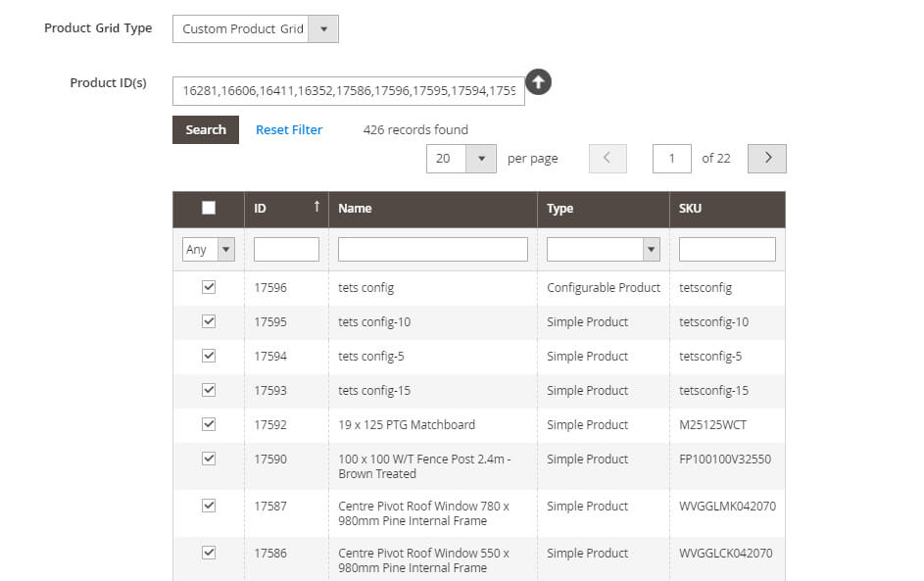This screenshot has height=581, width=924.
Task: Focus the Product ID(s) input field
Action: pos(348,91)
